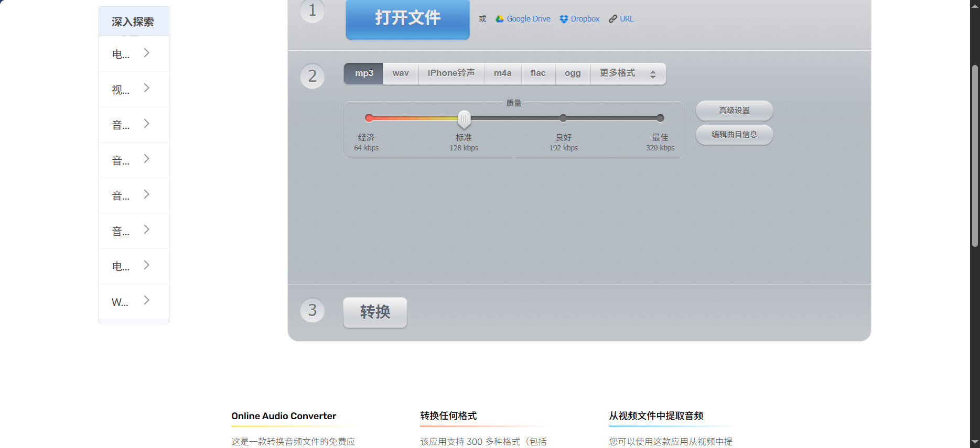Open the URL input link

pos(621,19)
